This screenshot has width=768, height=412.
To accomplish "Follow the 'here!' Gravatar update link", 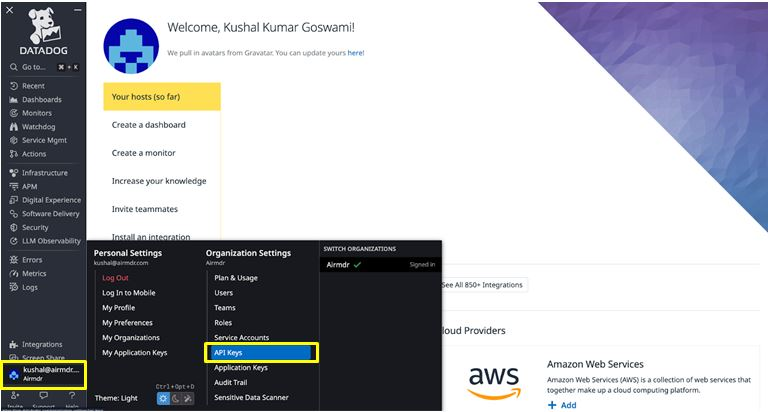I will click(x=356, y=53).
